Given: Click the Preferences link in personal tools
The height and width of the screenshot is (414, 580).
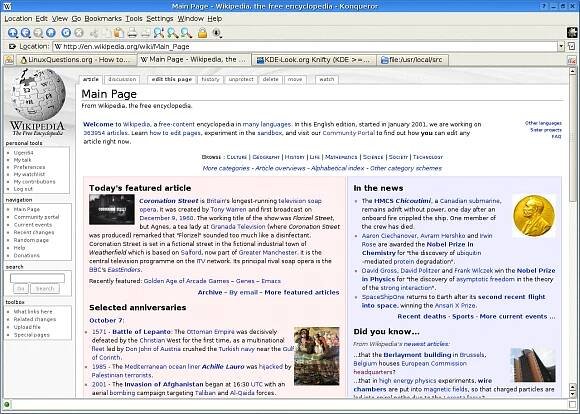Looking at the screenshot, I should [x=29, y=167].
